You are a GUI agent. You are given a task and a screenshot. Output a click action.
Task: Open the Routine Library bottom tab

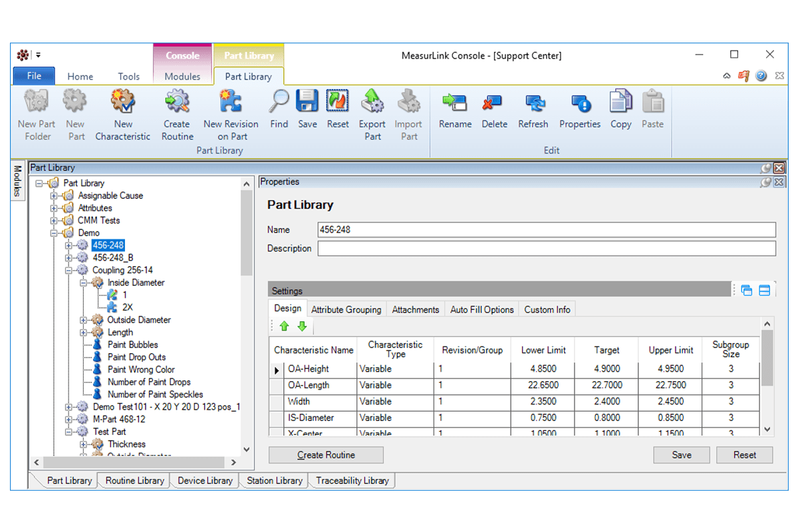pyautogui.click(x=134, y=480)
